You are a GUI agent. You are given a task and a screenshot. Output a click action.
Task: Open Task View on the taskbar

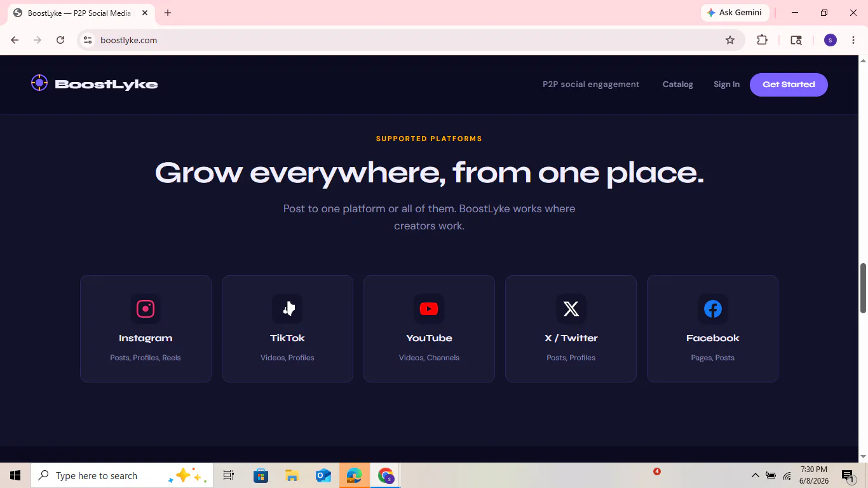click(x=229, y=475)
